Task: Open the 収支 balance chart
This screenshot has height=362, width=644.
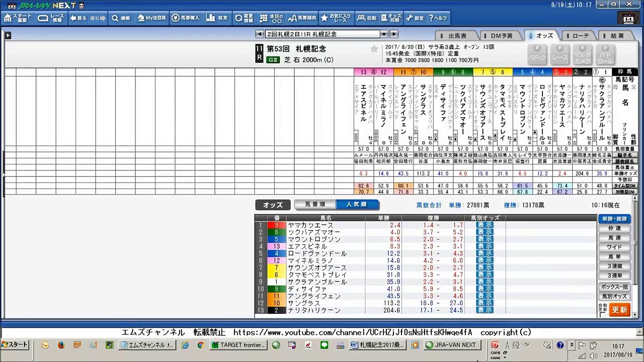Action: click(x=217, y=18)
